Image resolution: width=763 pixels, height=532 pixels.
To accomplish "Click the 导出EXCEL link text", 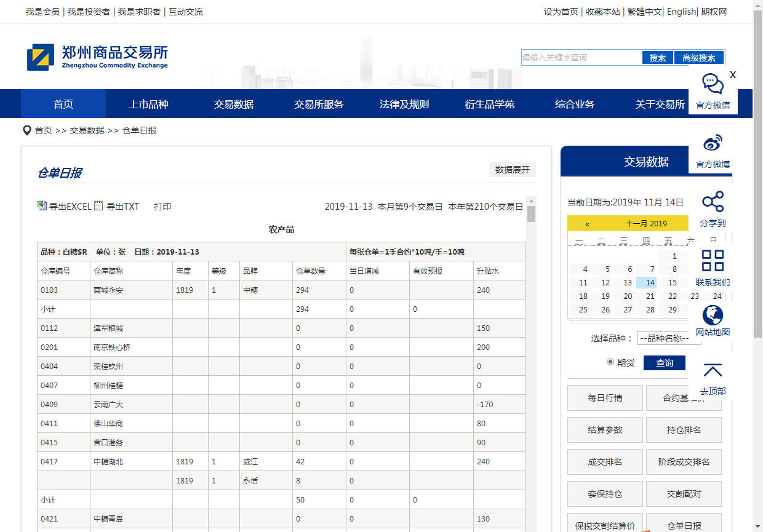I will 70,207.
